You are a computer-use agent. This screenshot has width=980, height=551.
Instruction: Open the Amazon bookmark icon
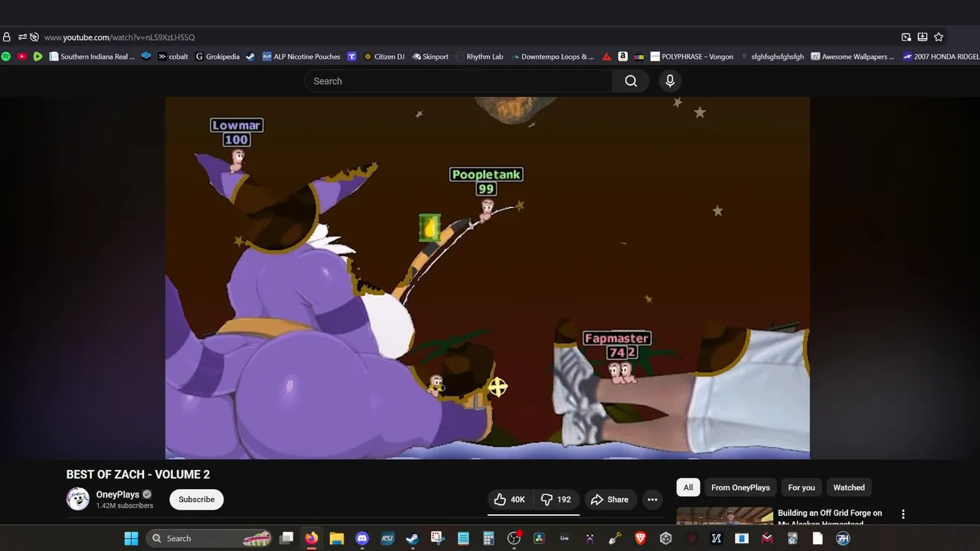622,57
